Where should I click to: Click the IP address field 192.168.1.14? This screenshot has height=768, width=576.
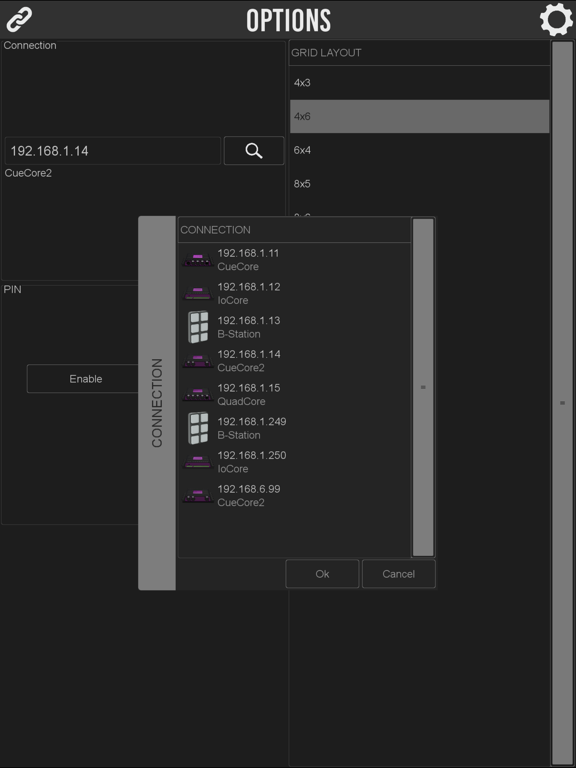pyautogui.click(x=113, y=151)
